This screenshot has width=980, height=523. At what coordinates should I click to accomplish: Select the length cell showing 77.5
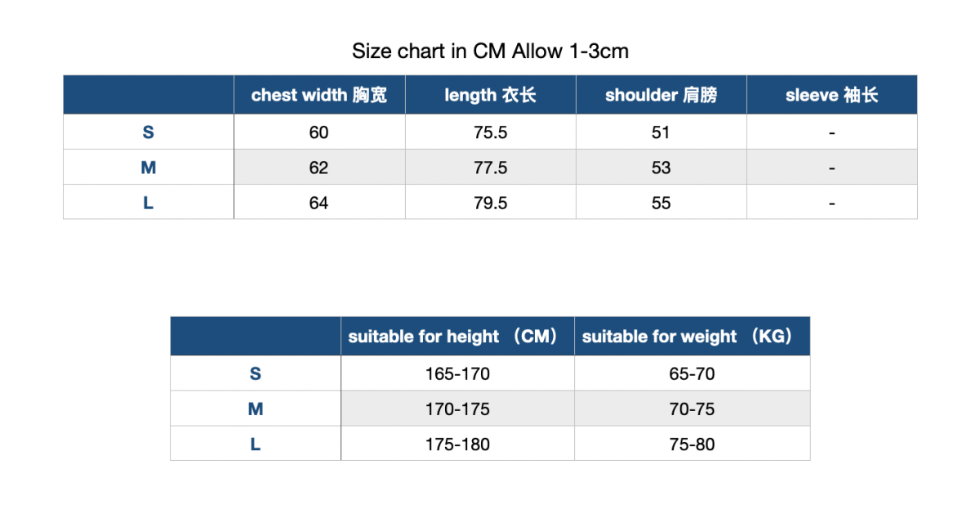(x=490, y=168)
